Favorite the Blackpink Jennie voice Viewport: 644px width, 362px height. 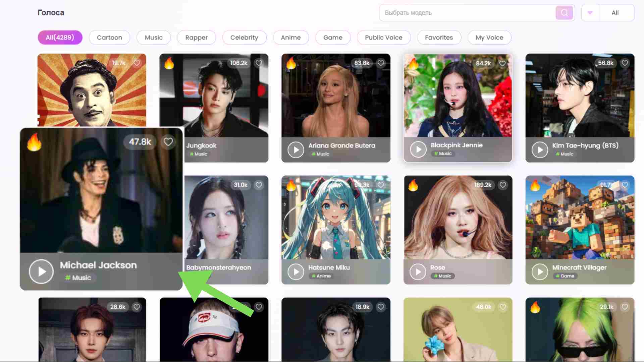pyautogui.click(x=502, y=63)
